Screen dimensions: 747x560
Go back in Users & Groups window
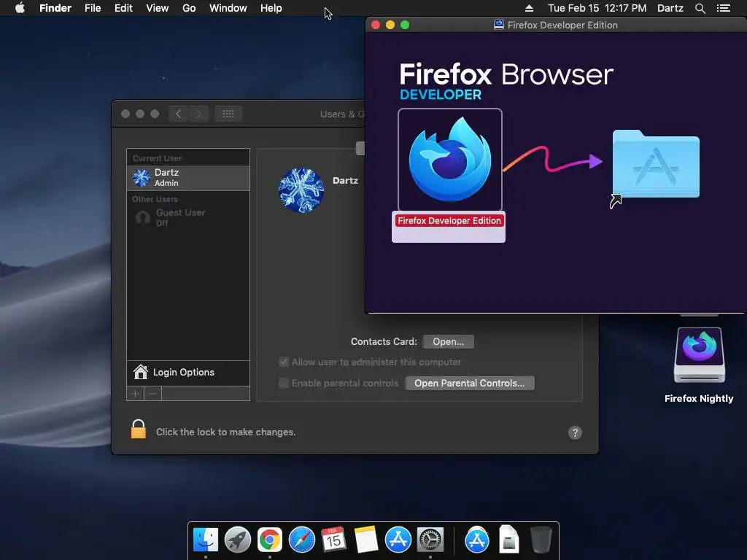pyautogui.click(x=179, y=114)
